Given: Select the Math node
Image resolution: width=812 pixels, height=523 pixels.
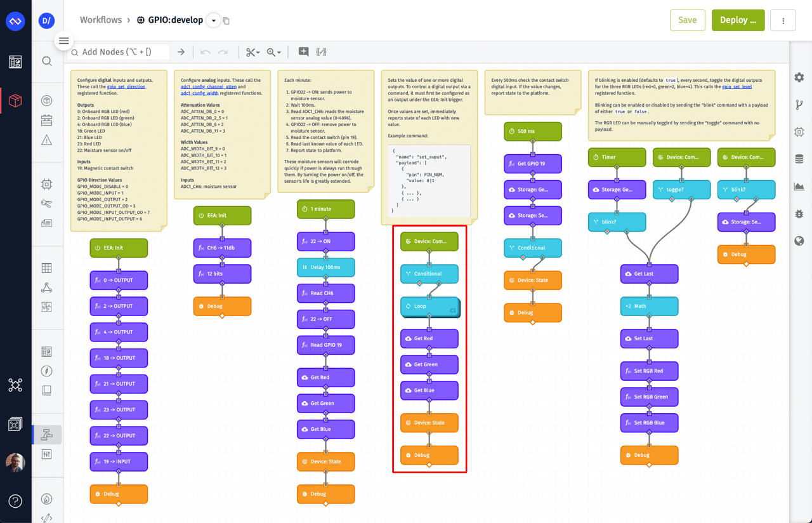Looking at the screenshot, I should [649, 306].
